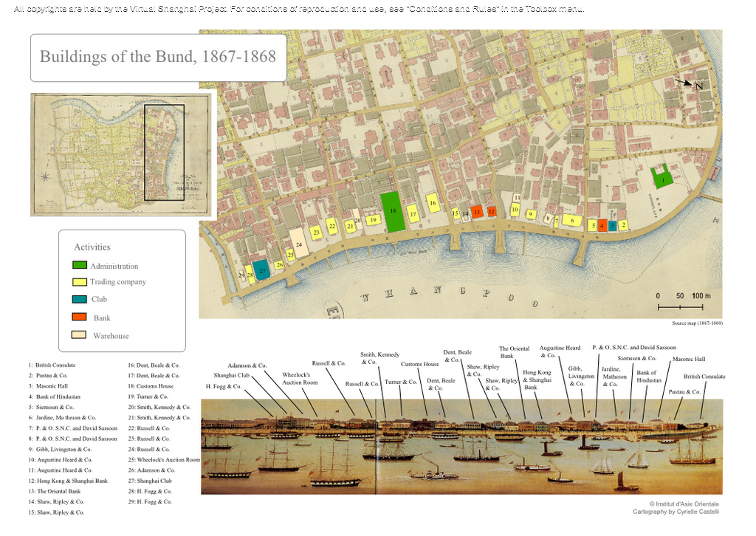
Task: Click the '1: British Consulate' list entry
Action: pyautogui.click(x=52, y=365)
